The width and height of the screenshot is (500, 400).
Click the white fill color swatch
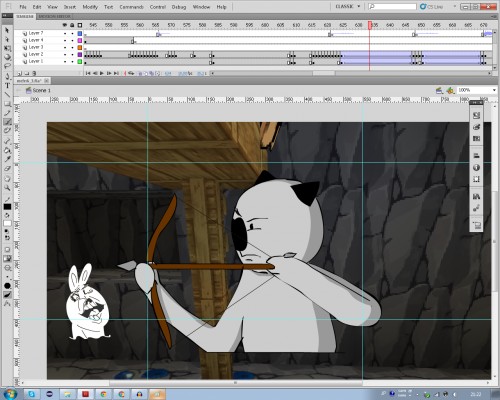(x=7, y=223)
